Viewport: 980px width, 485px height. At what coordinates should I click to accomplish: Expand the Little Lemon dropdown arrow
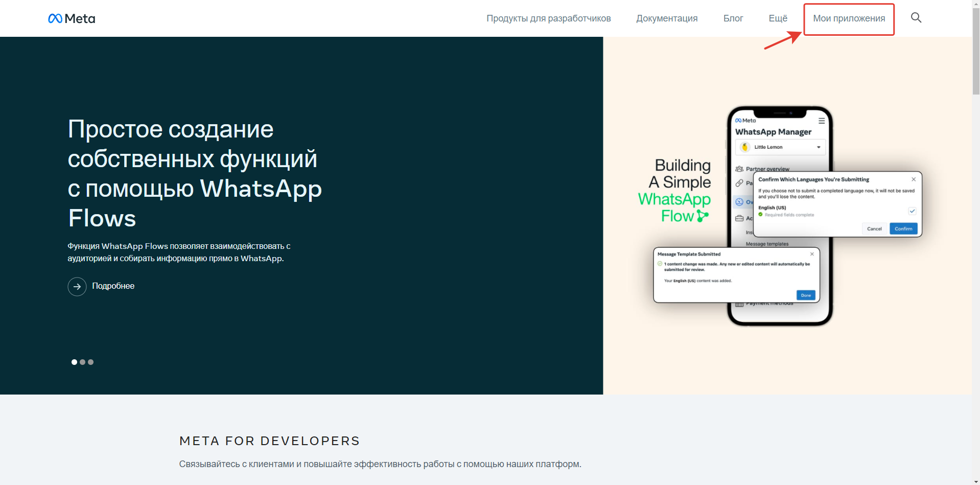tap(819, 147)
